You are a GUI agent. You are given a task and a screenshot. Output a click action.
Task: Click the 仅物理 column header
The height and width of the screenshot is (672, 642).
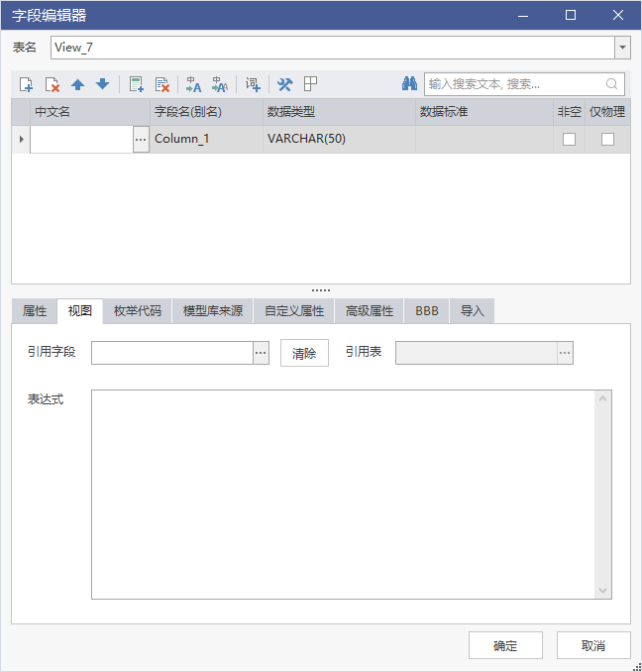click(x=607, y=112)
